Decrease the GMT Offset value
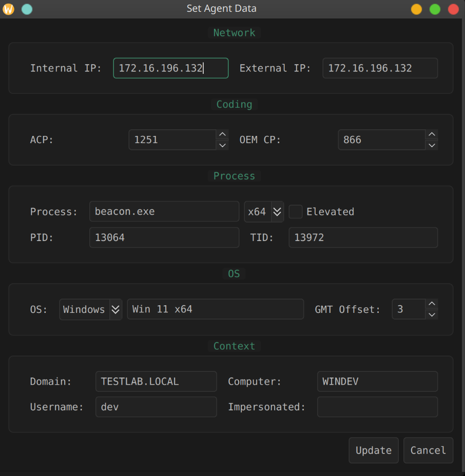Screen dimensions: 465x476 pos(432,314)
